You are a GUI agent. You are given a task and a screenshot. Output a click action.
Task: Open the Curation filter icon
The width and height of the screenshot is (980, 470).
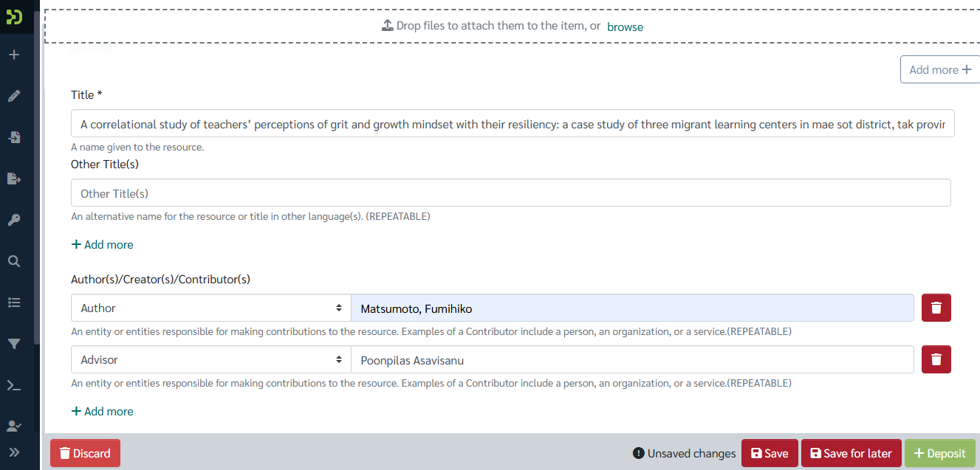(14, 344)
